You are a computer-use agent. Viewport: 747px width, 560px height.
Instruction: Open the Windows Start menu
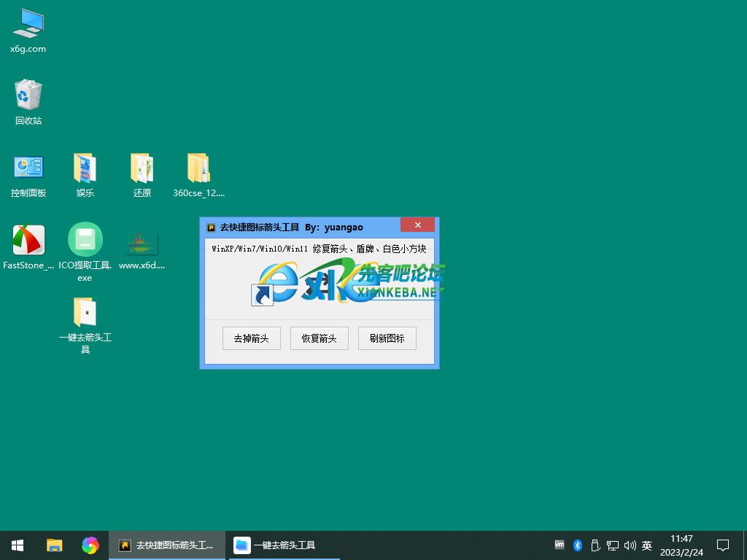(18, 545)
